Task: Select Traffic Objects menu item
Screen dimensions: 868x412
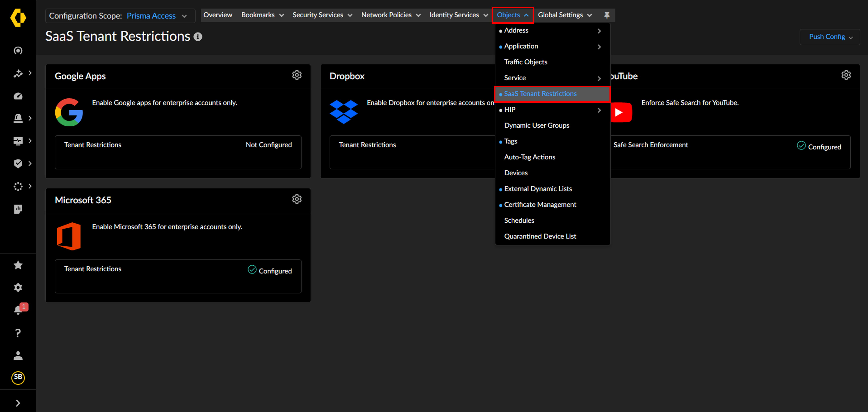Action: coord(553,62)
